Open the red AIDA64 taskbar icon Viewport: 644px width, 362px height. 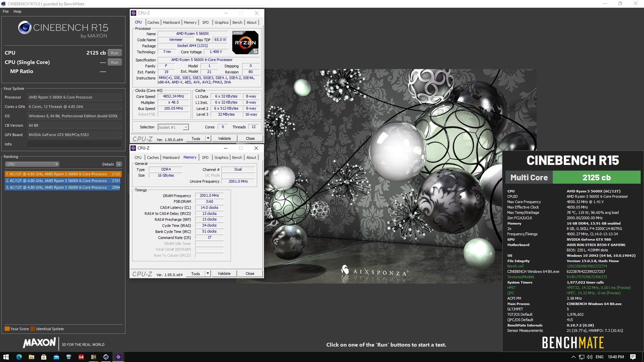click(x=81, y=357)
